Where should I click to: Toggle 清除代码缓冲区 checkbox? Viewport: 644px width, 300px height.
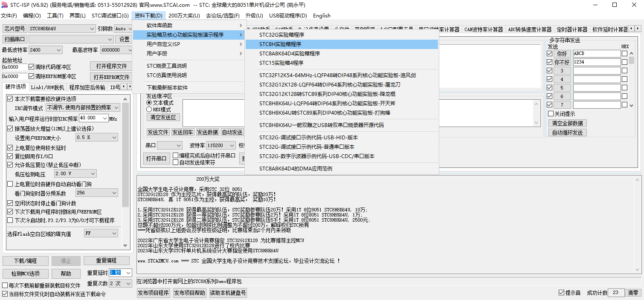(x=31, y=67)
